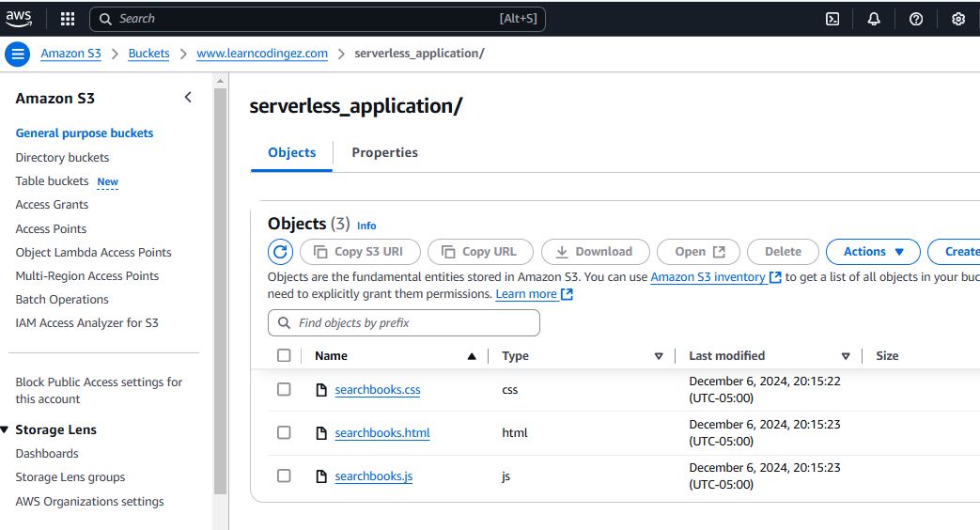Open the settings gear in top bar
The height and width of the screenshot is (530, 980).
(958, 19)
